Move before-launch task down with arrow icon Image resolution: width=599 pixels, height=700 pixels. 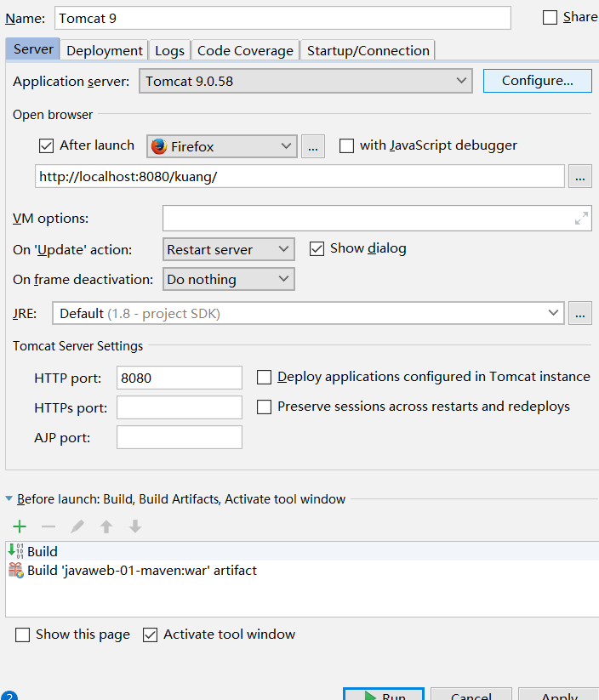point(135,526)
